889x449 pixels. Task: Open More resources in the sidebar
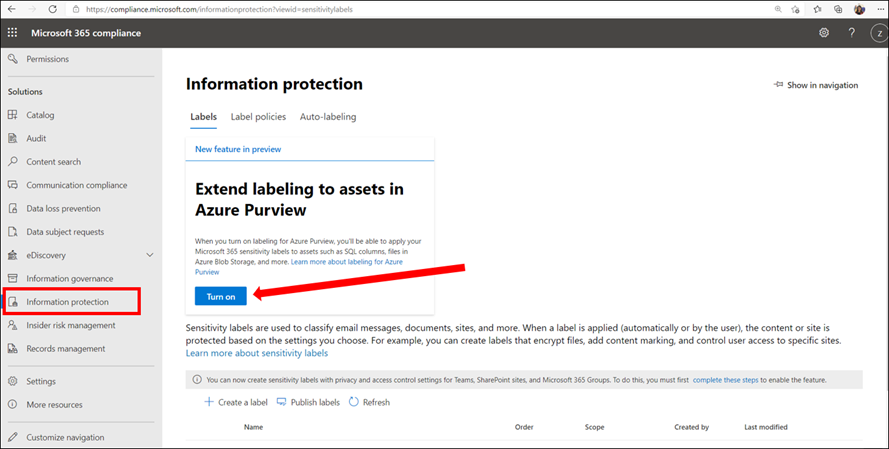pos(54,405)
